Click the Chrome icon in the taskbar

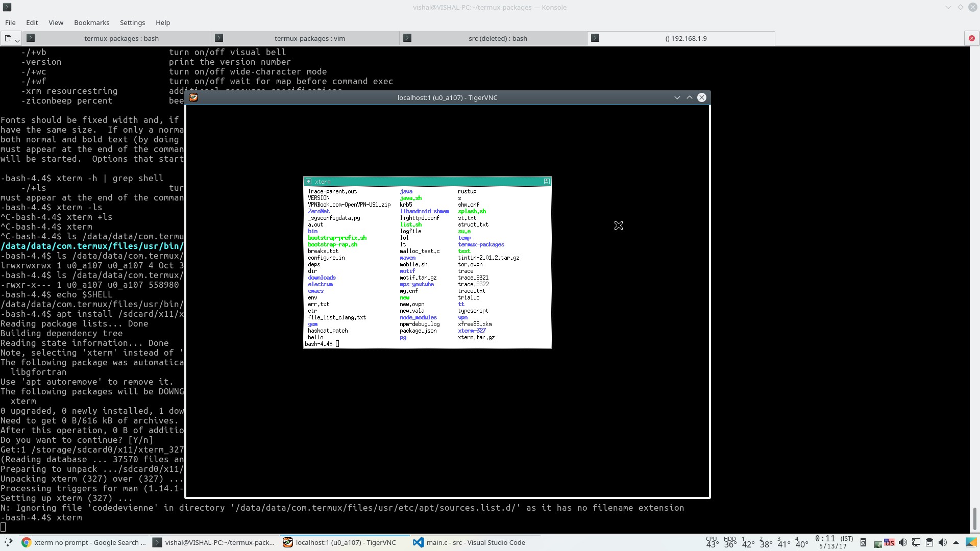27,542
